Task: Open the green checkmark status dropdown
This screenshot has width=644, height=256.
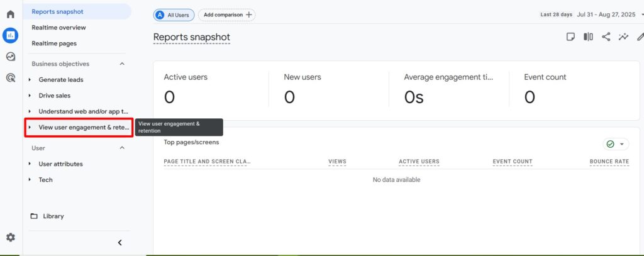Action: [615, 144]
